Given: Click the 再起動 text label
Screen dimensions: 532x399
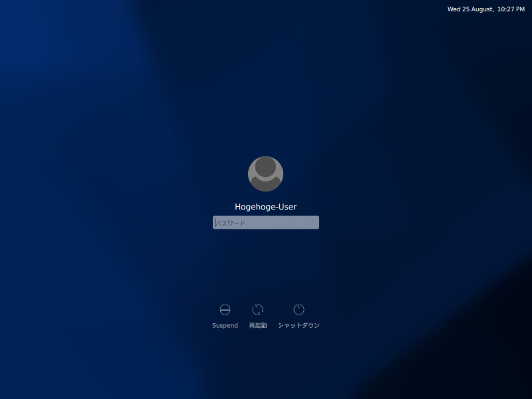Looking at the screenshot, I should 258,325.
